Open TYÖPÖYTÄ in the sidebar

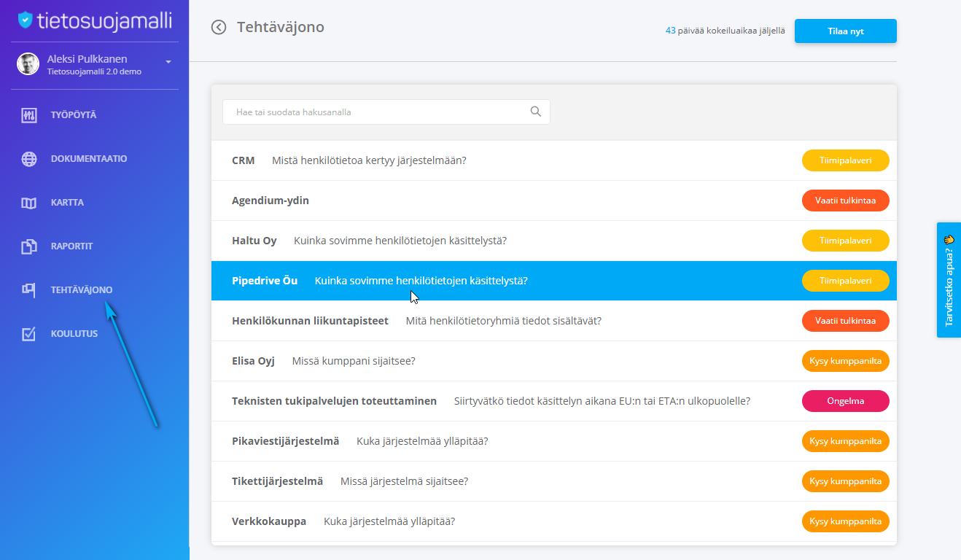74,115
